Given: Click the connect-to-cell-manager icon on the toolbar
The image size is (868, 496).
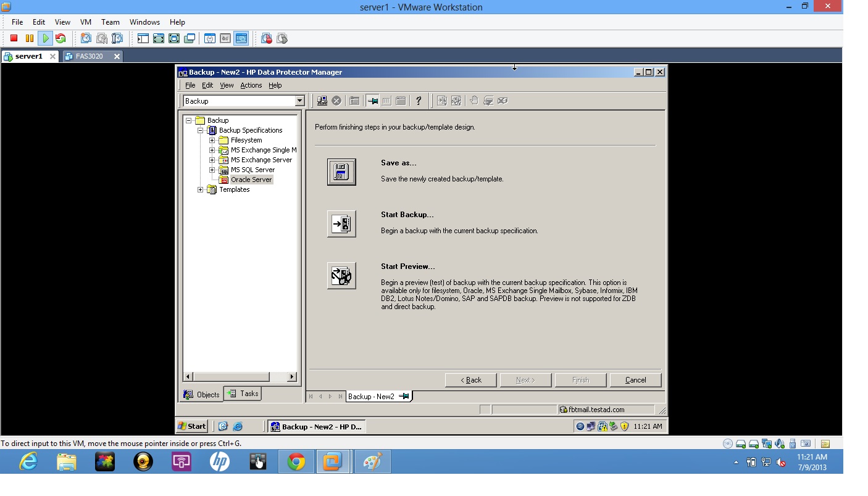Looking at the screenshot, I should (x=322, y=100).
